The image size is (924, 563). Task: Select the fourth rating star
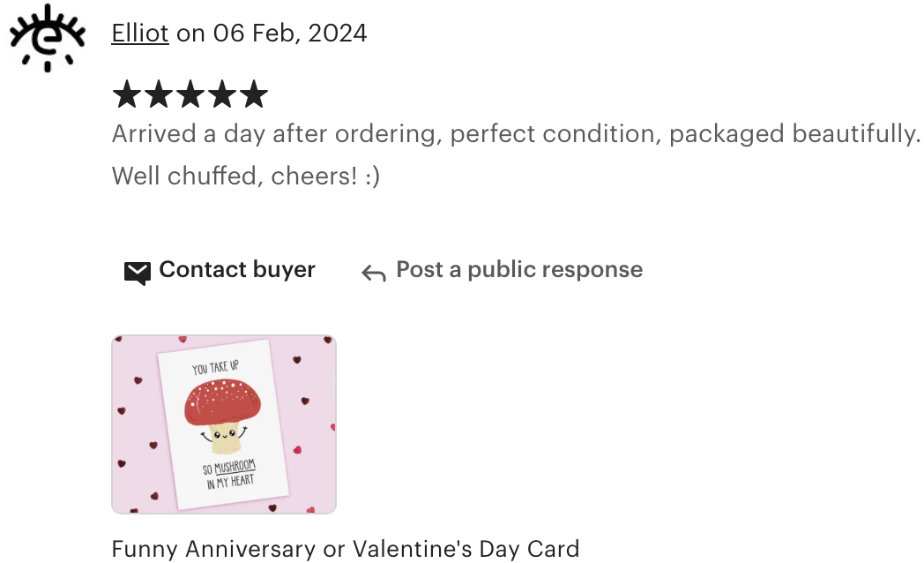[222, 94]
